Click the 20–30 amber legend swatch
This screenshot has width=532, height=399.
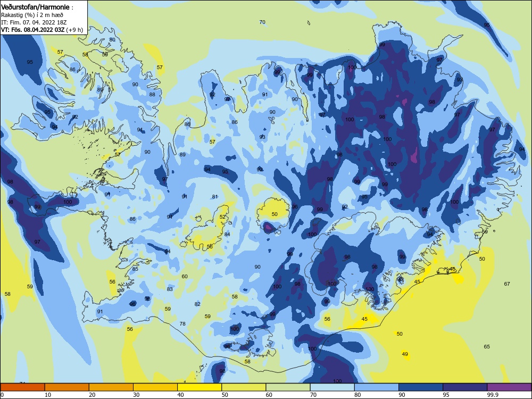(x=111, y=387)
